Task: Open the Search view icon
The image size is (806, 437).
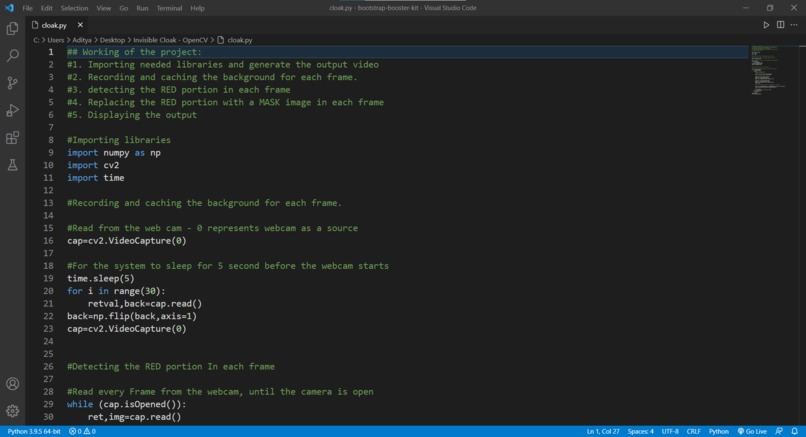Action: (12, 56)
